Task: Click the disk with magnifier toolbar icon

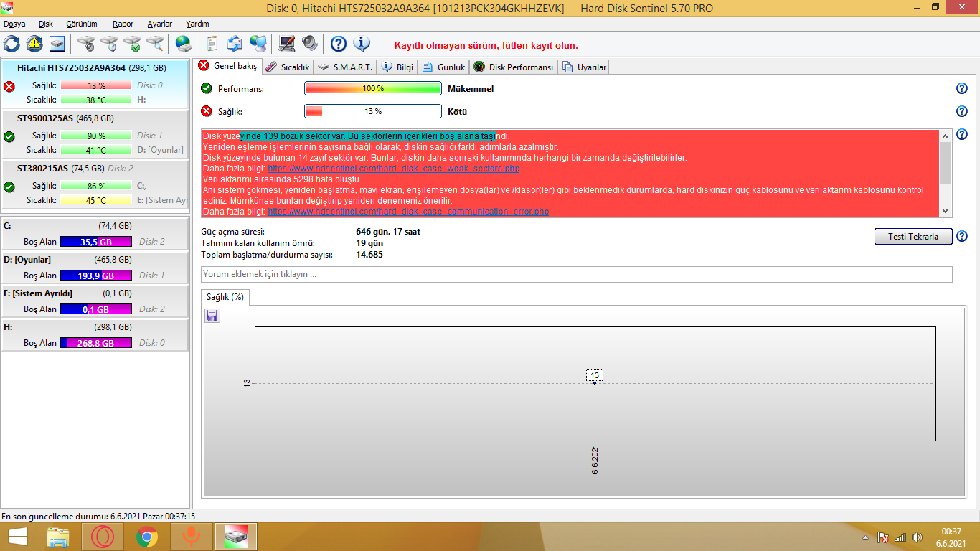Action: [155, 44]
